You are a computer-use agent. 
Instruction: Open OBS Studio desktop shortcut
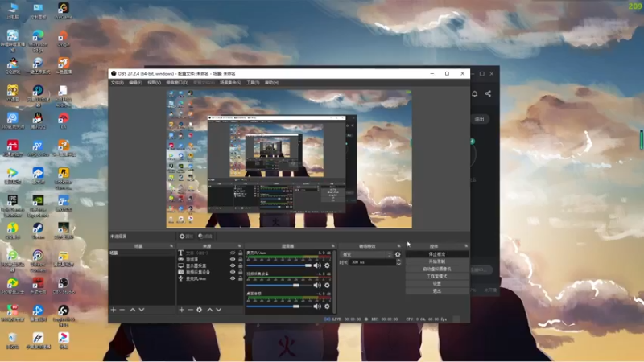[64, 286]
